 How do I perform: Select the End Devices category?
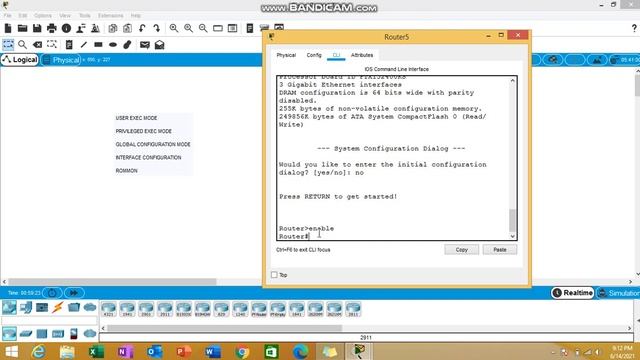click(x=26, y=307)
